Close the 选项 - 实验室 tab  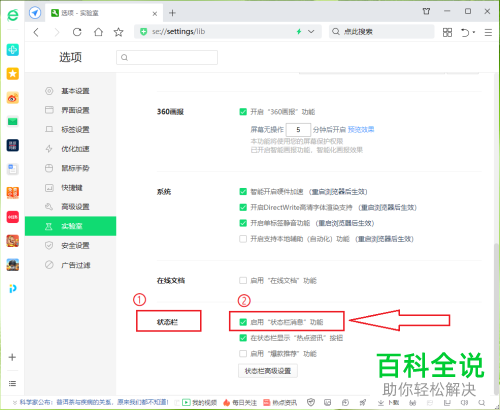[x=155, y=14]
